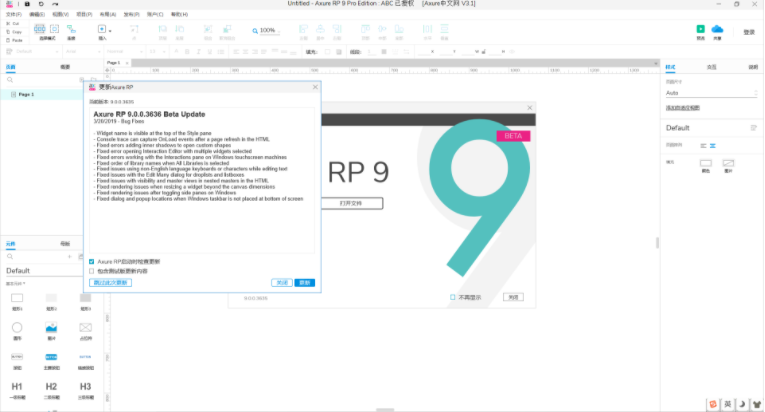Open the 帮助(H) menu
Viewport: 765px width, 412px height.
coord(179,15)
